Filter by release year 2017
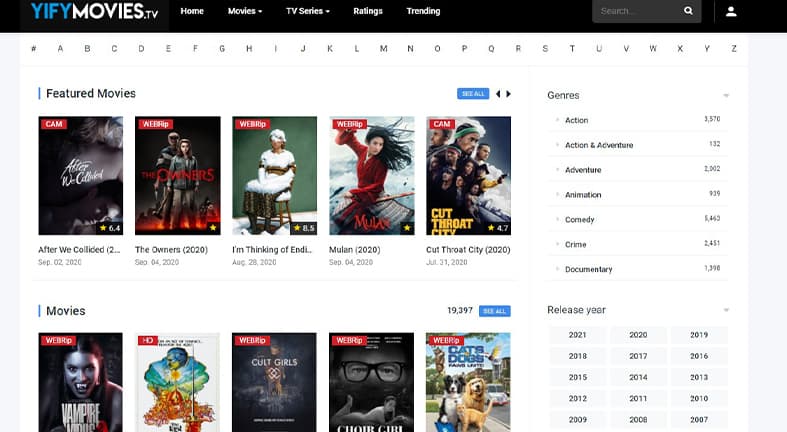 point(638,356)
